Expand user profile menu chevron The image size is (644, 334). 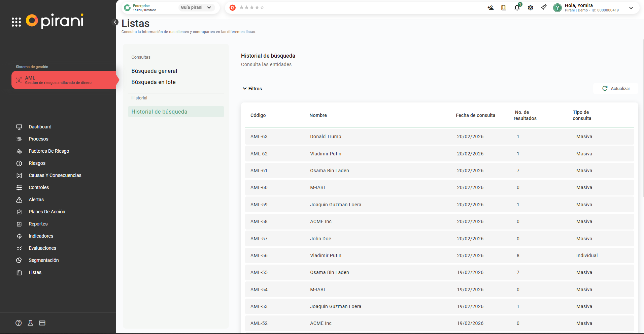tap(631, 8)
